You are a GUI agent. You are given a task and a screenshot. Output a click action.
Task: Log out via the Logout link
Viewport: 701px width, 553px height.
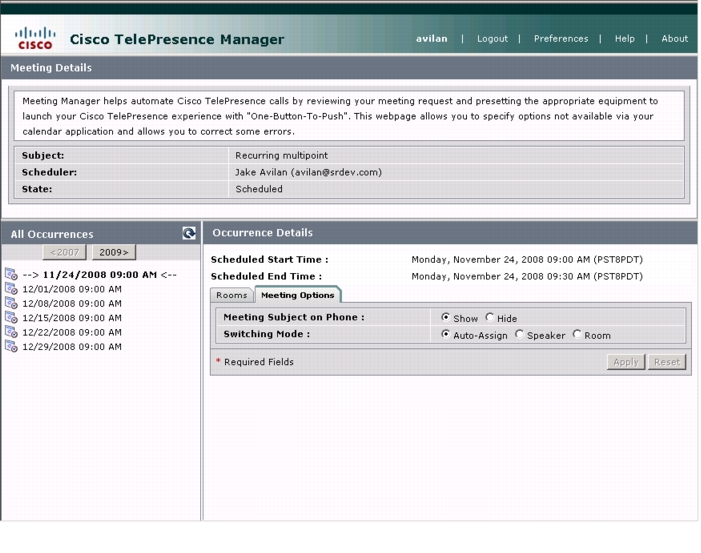click(x=492, y=39)
